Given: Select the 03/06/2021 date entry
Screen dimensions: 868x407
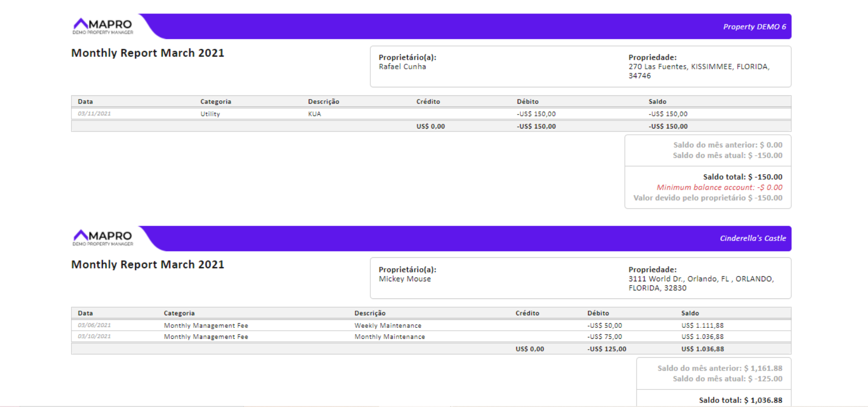Looking at the screenshot, I should point(94,326).
